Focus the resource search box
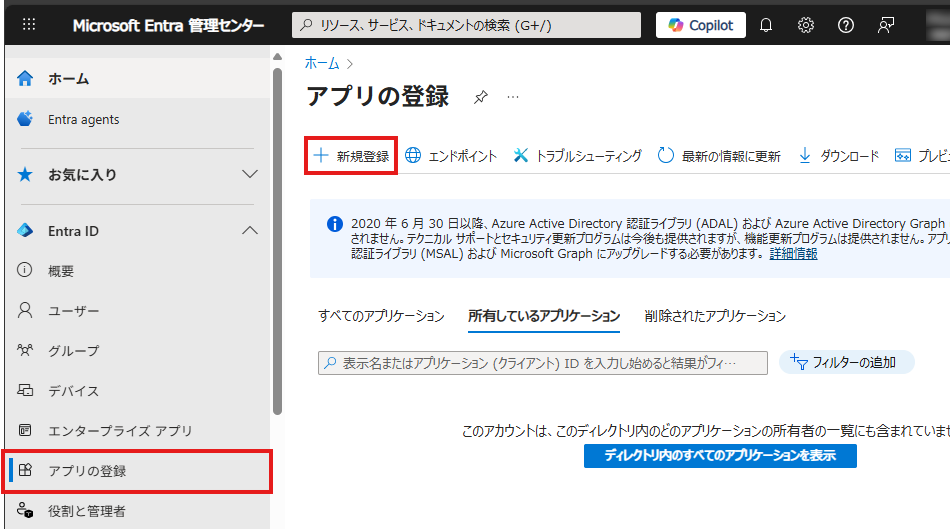Screen dimensions: 950x529 point(466,25)
